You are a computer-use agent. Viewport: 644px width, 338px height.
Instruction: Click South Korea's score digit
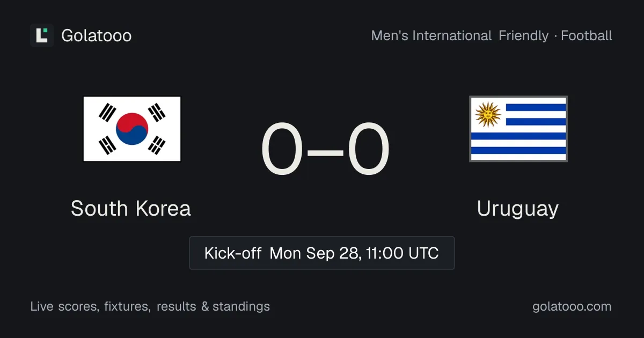pyautogui.click(x=282, y=150)
